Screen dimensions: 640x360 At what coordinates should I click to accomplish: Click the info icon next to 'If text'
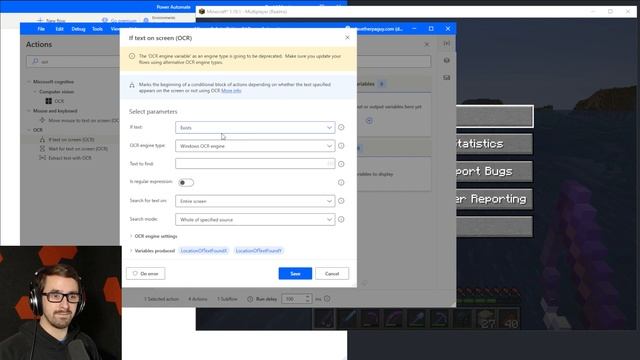(341, 127)
